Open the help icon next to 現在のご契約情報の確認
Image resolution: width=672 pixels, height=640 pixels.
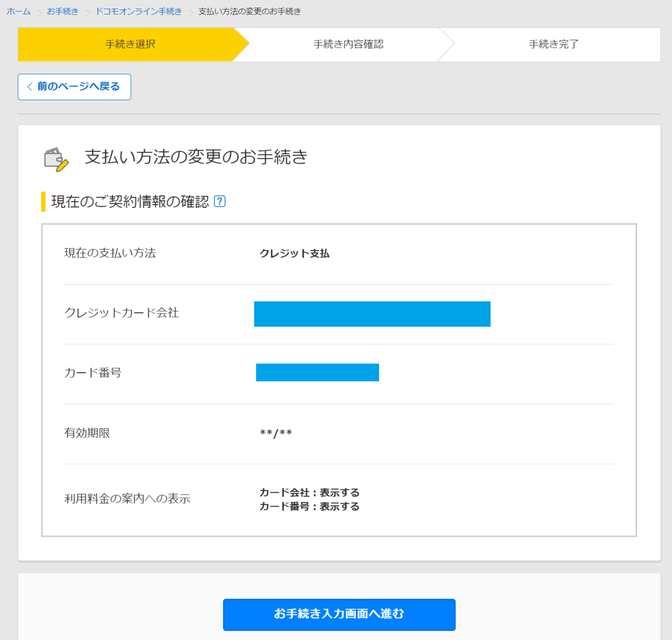point(220,201)
